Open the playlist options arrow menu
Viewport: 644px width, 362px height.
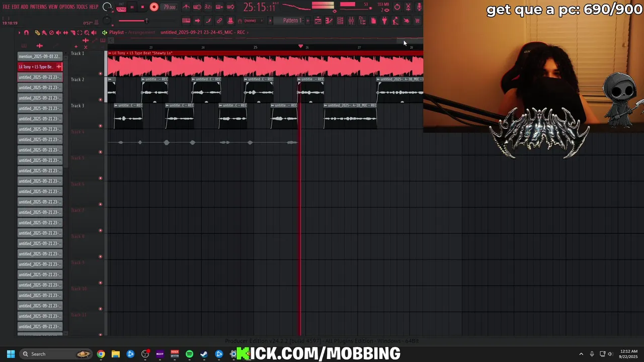click(x=19, y=33)
